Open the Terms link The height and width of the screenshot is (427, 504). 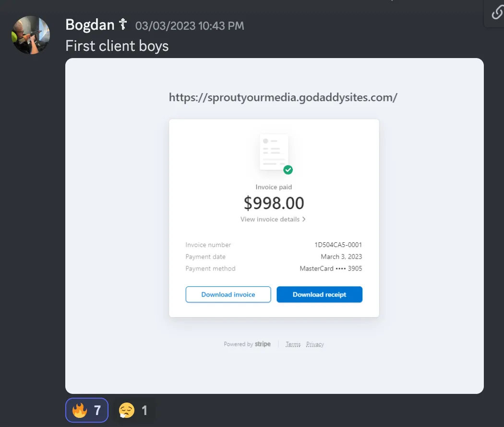click(293, 344)
